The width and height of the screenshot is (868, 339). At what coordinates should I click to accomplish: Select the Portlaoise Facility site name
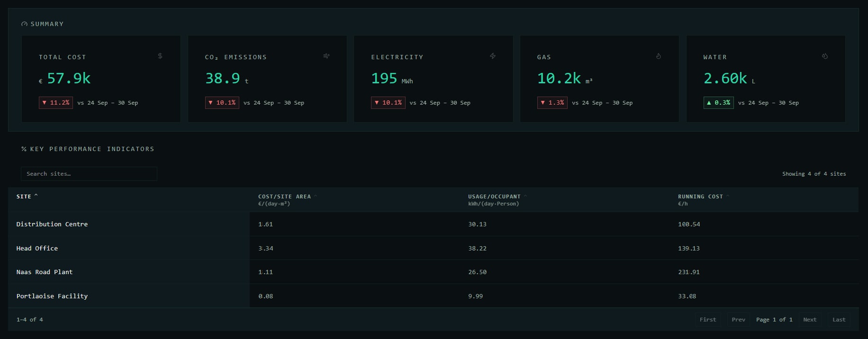point(52,296)
